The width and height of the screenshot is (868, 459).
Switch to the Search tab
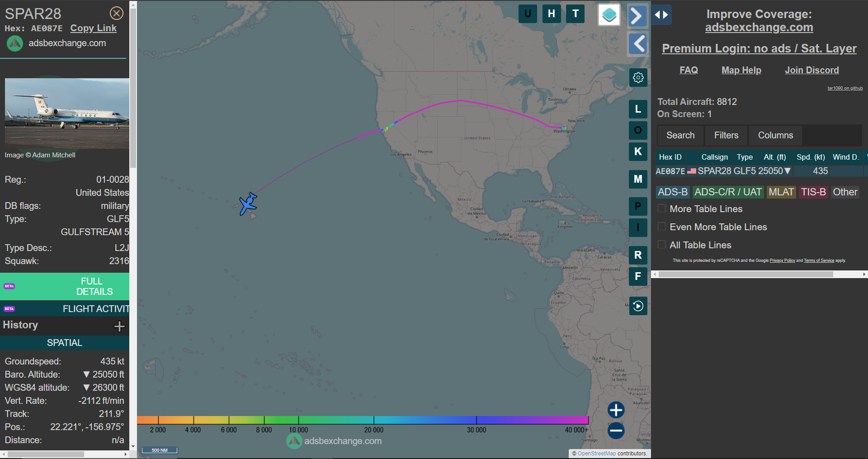pos(680,135)
